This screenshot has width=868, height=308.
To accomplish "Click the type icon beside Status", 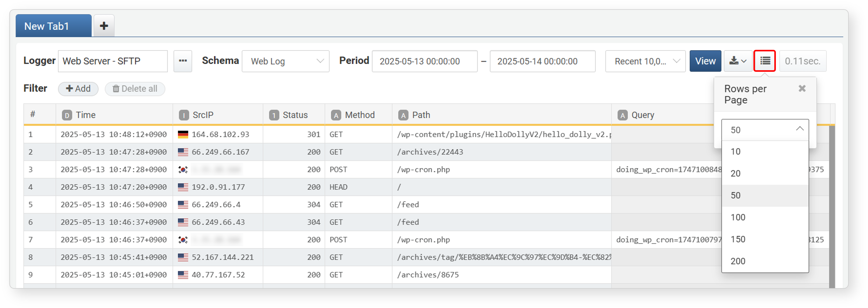I will pos(274,115).
